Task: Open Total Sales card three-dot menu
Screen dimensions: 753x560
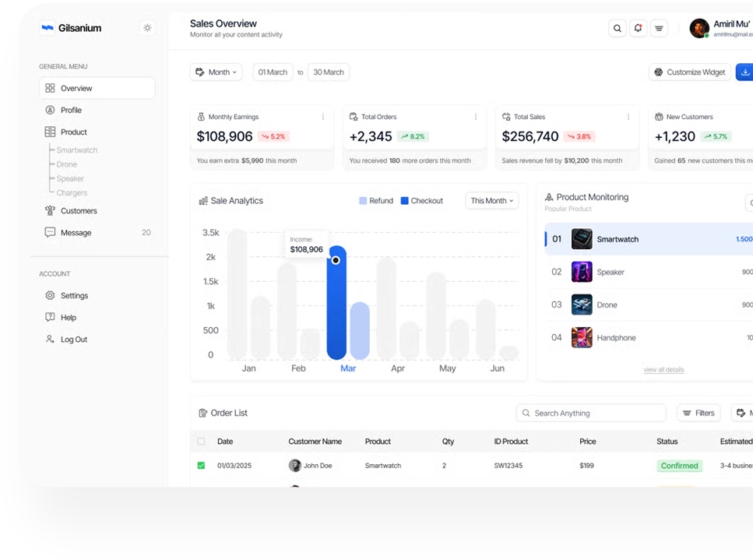Action: [x=628, y=117]
